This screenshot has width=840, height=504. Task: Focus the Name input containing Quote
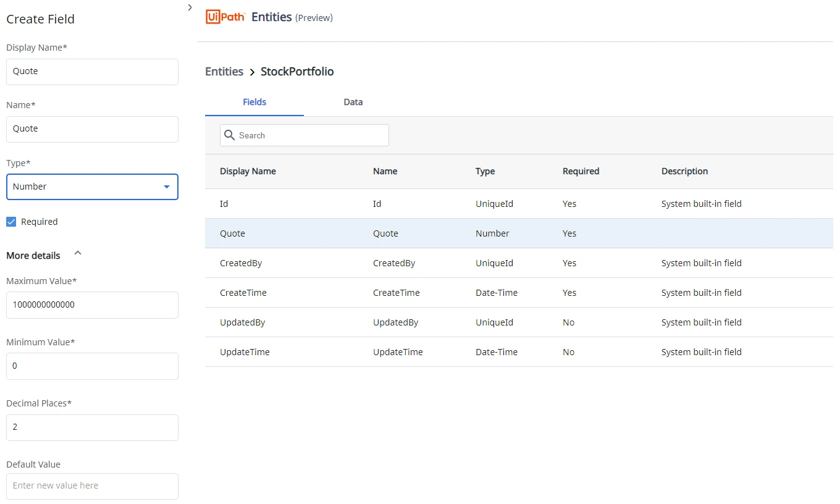92,129
